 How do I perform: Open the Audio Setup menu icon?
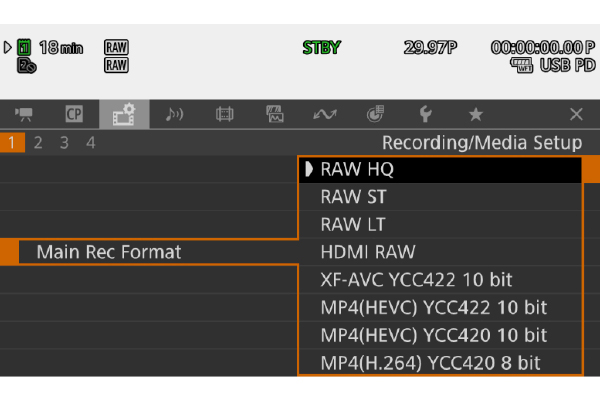(x=174, y=115)
